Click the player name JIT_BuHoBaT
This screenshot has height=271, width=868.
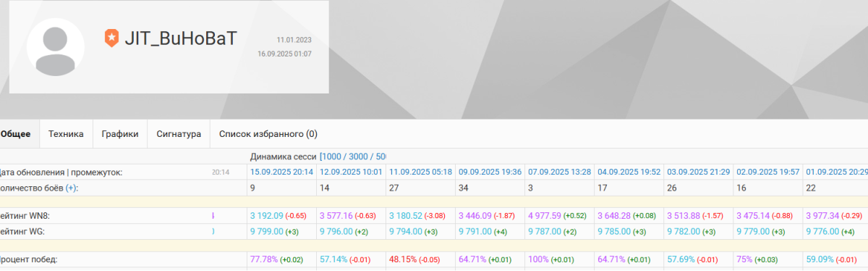(182, 38)
